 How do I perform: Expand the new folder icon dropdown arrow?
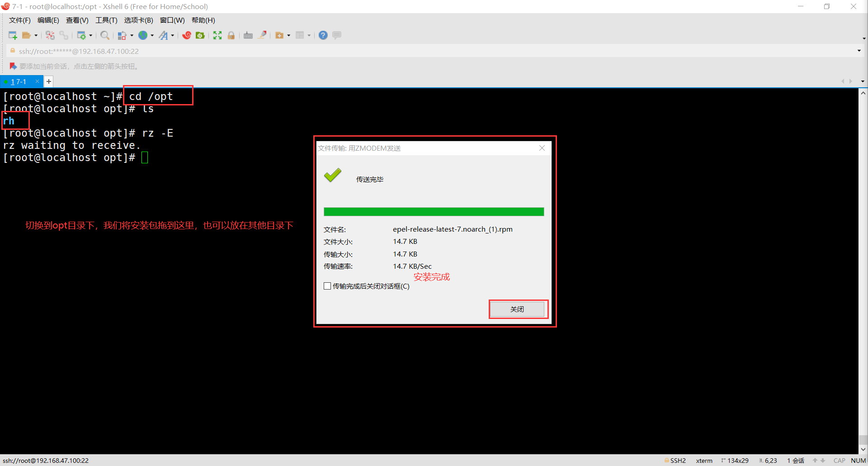289,35
